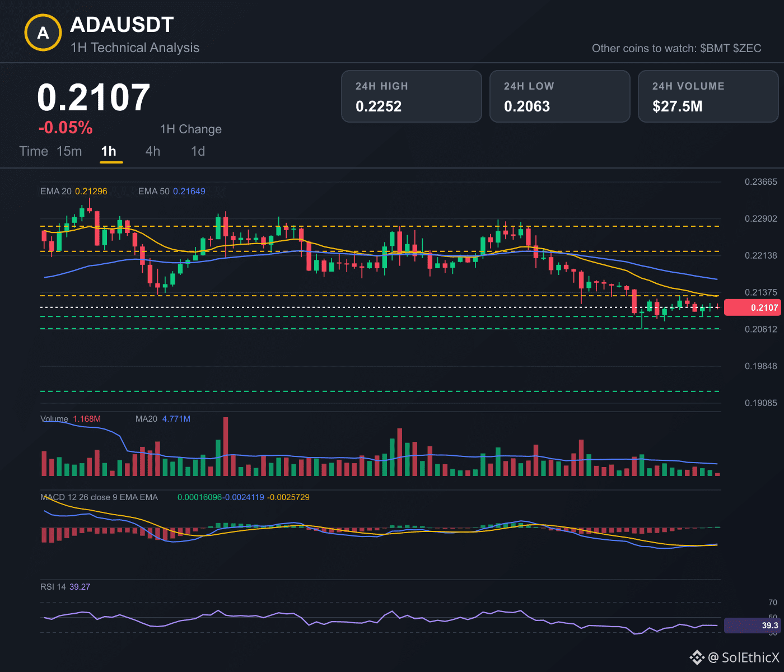Click the MACD line value -0.0024119
Image resolution: width=784 pixels, height=672 pixels.
244,497
